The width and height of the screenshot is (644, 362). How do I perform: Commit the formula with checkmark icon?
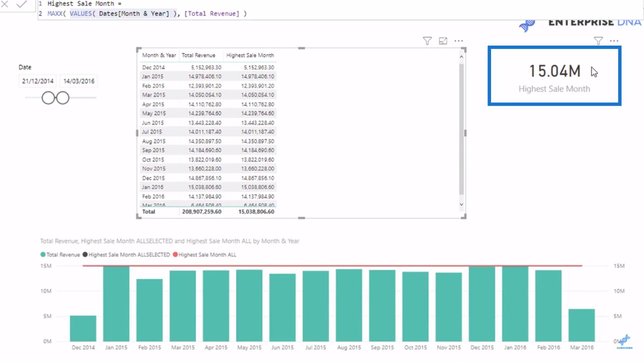22,4
